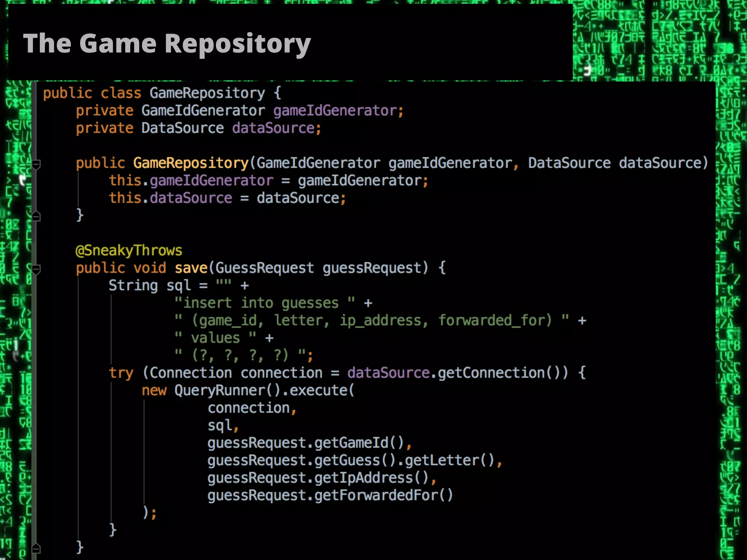Click the "connection," argument line

pos(252,408)
